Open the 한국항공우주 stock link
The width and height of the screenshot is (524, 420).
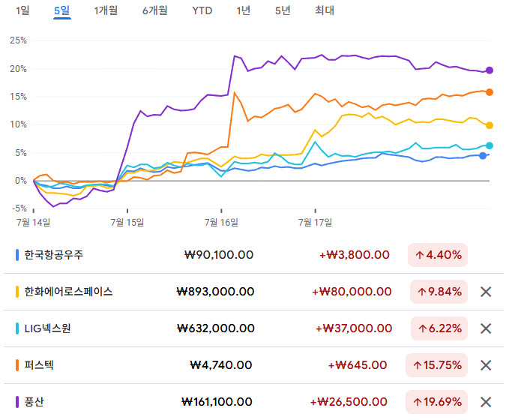click(54, 255)
